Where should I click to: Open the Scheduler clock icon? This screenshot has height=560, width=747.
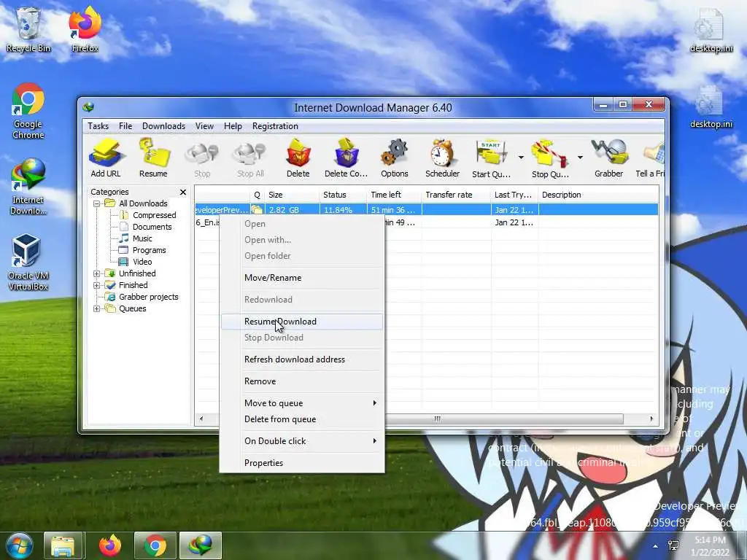(x=443, y=158)
